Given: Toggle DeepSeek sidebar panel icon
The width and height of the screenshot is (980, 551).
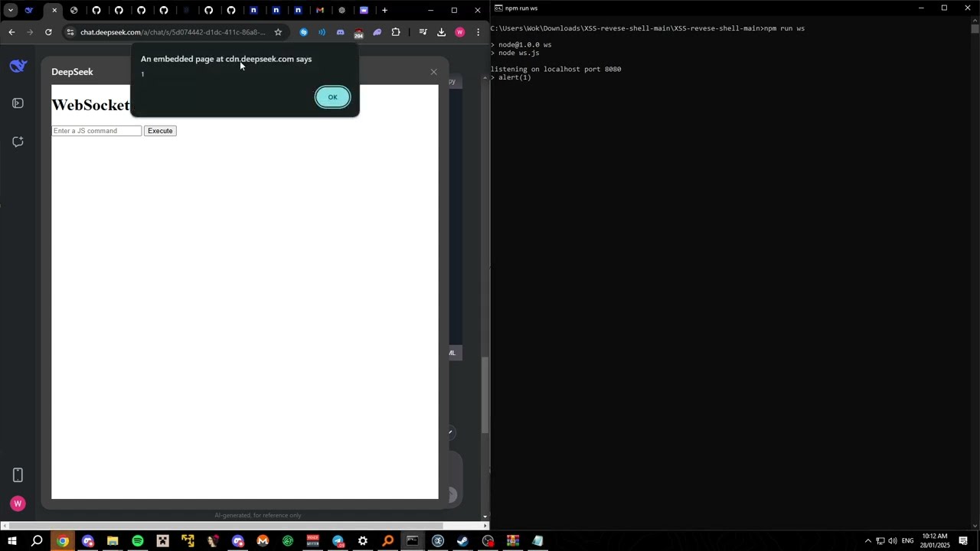Looking at the screenshot, I should [x=18, y=103].
